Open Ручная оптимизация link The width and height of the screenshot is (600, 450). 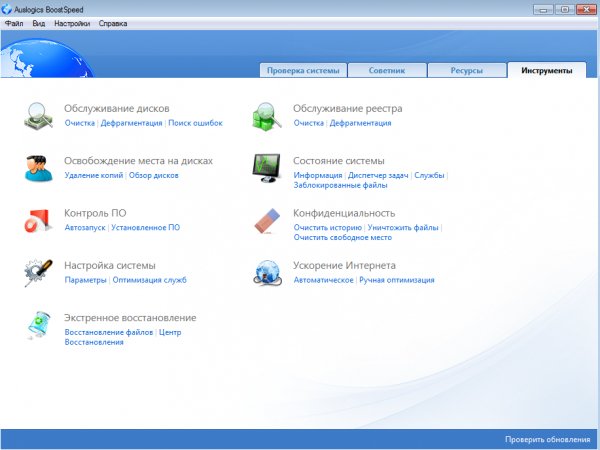[x=397, y=280]
